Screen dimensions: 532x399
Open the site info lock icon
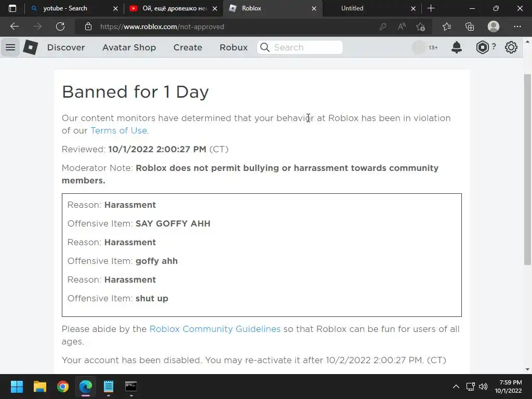click(88, 26)
